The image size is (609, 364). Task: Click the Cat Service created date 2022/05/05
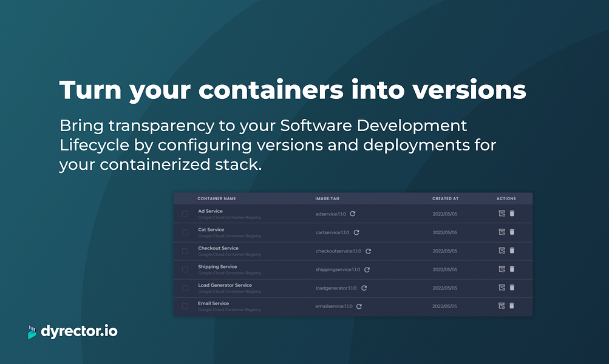[445, 233]
